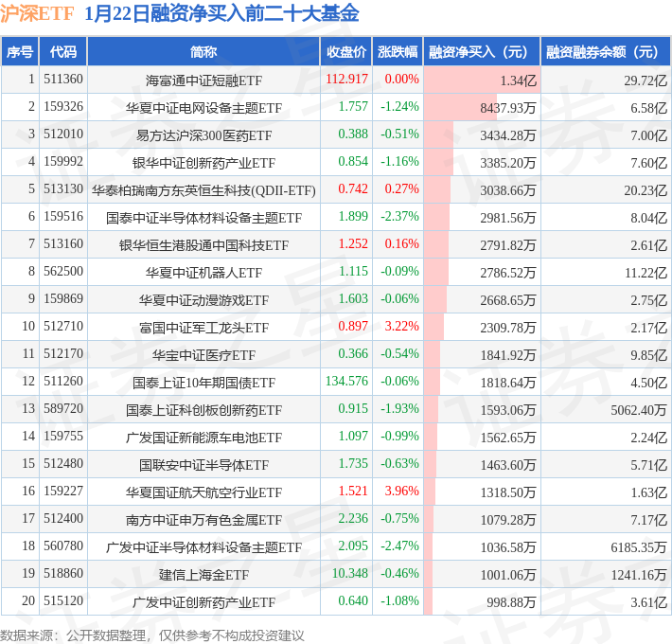The height and width of the screenshot is (644, 672).
Task: Click closing price 134.576
Action: click(x=346, y=381)
